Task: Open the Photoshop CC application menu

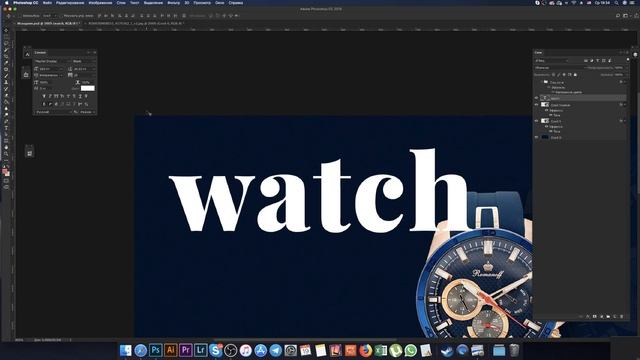Action: tap(25, 2)
